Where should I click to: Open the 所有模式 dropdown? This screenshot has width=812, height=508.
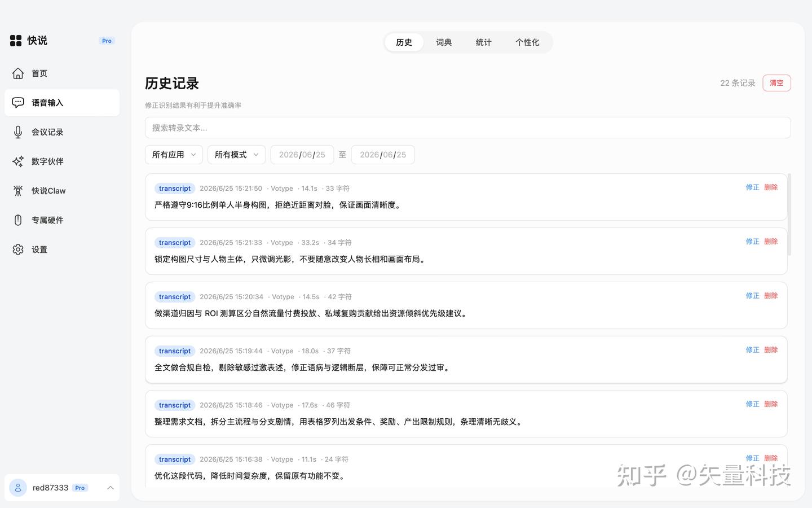click(x=236, y=155)
